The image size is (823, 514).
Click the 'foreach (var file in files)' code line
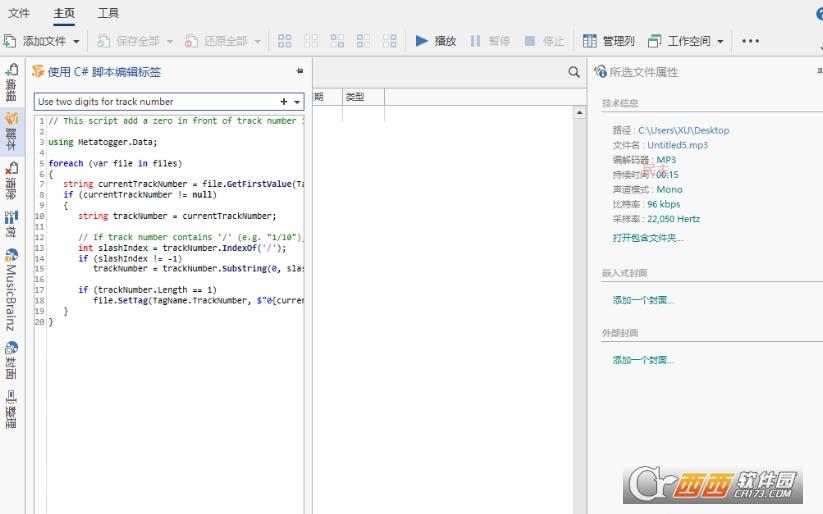(115, 163)
